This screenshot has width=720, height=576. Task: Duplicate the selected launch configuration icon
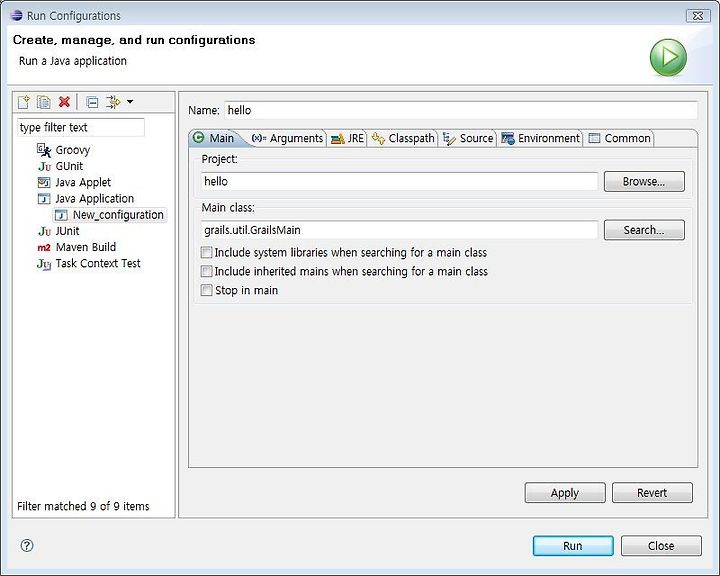(44, 102)
